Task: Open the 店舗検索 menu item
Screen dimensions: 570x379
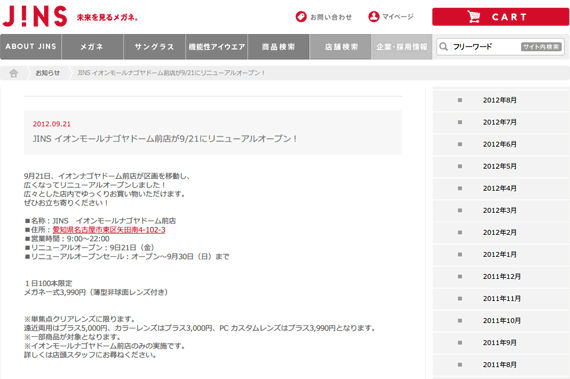Action: click(341, 47)
